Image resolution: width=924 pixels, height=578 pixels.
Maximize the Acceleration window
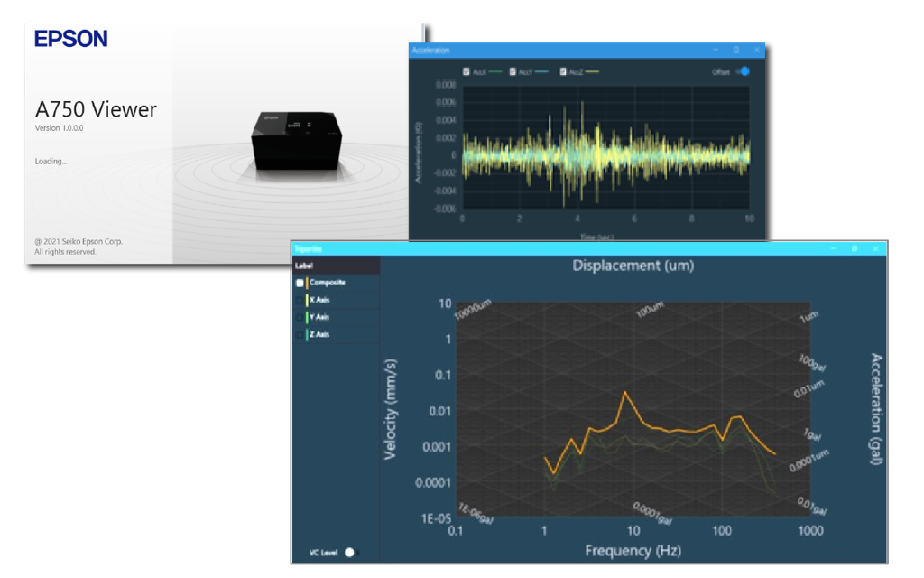coord(736,51)
